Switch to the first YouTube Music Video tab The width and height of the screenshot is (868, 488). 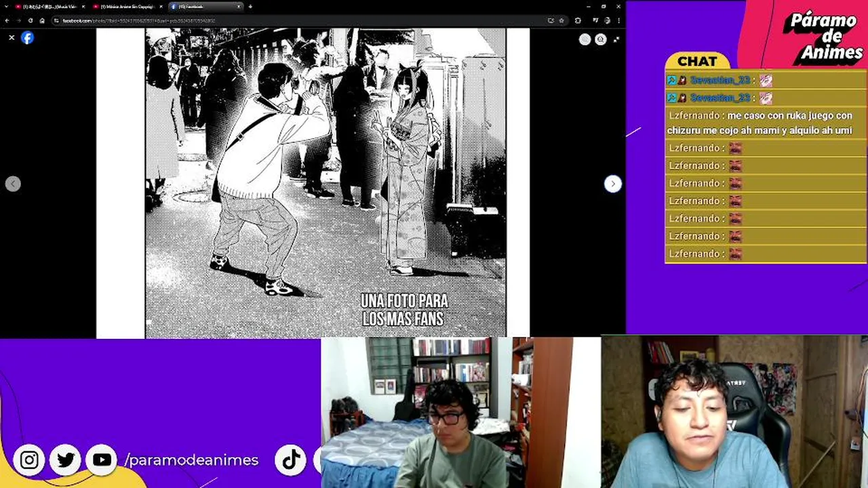point(49,7)
